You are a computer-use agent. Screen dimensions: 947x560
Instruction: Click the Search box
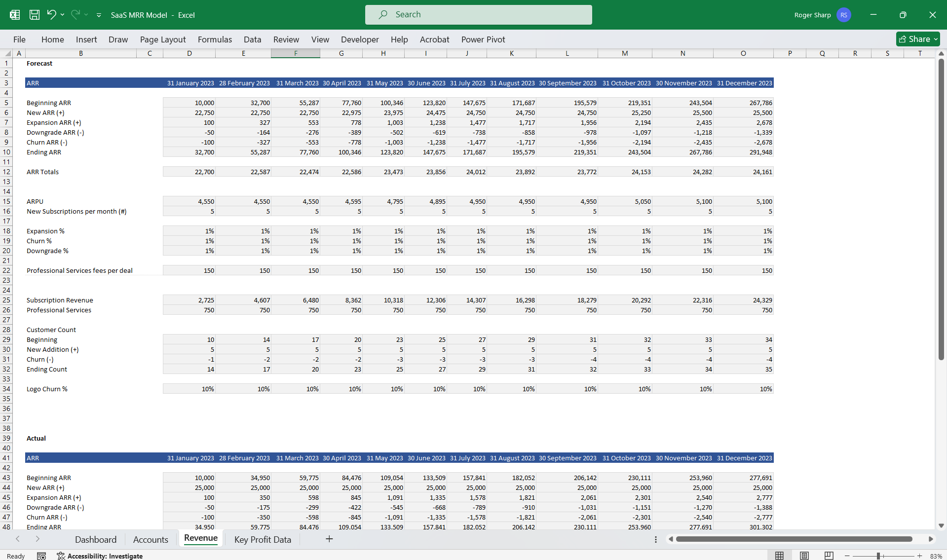478,15
